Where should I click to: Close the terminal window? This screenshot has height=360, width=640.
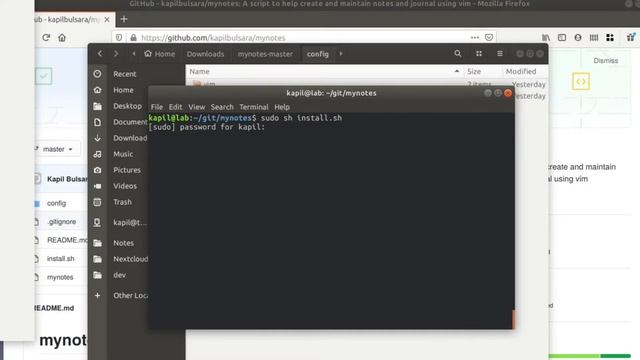pos(508,93)
